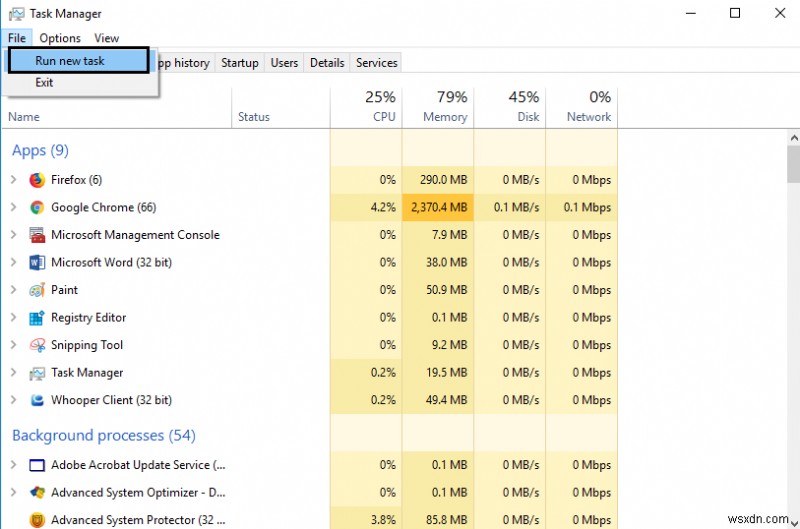Expand the Task Manager process row
800x529 pixels.
pyautogui.click(x=14, y=372)
